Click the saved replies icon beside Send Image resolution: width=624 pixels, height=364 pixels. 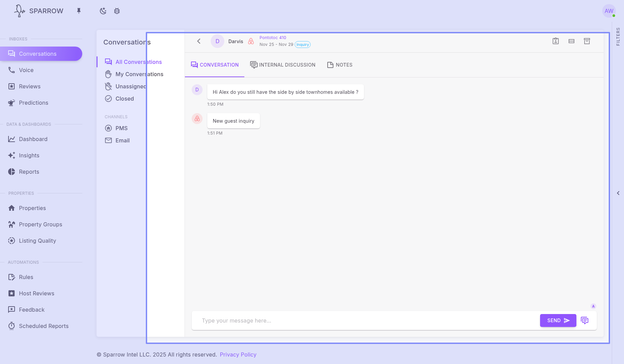click(585, 320)
